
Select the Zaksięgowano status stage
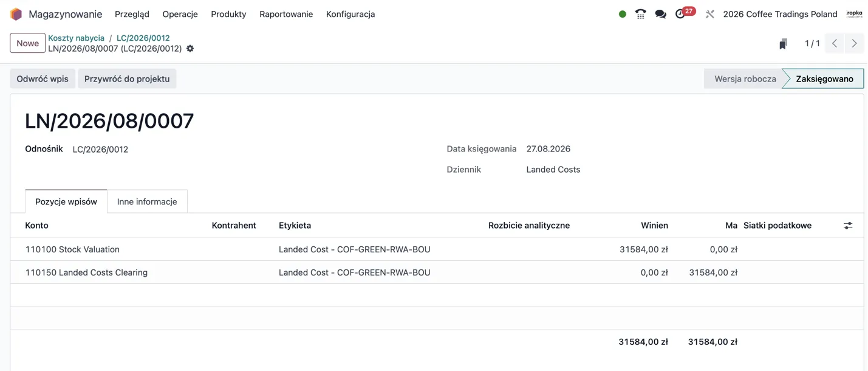[824, 78]
